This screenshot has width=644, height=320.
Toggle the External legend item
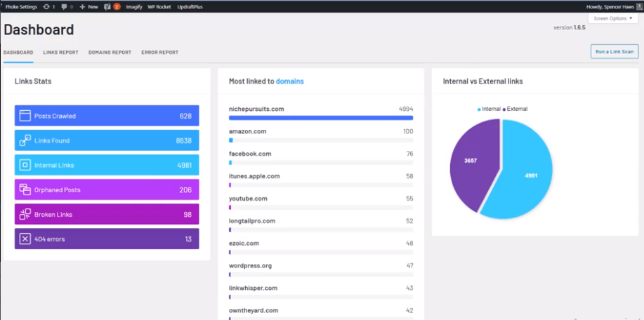[x=515, y=109]
